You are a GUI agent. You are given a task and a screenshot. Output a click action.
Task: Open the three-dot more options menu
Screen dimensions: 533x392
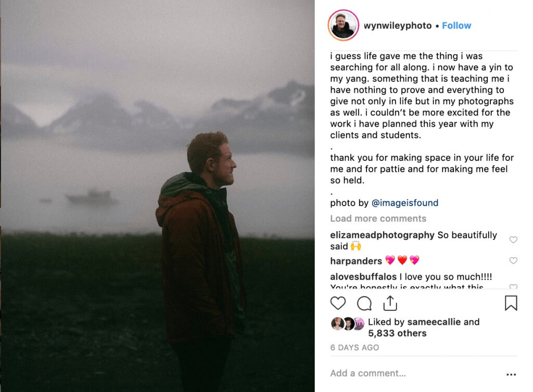coord(511,374)
